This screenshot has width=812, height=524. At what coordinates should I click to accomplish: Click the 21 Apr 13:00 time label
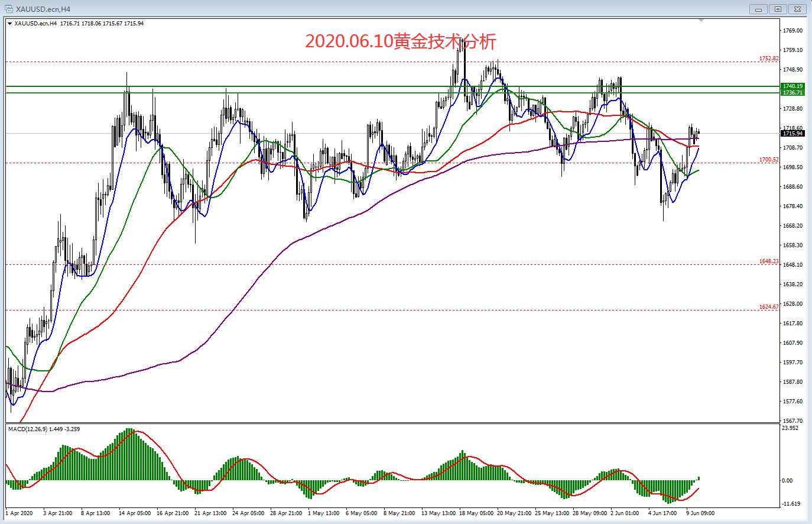(210, 513)
